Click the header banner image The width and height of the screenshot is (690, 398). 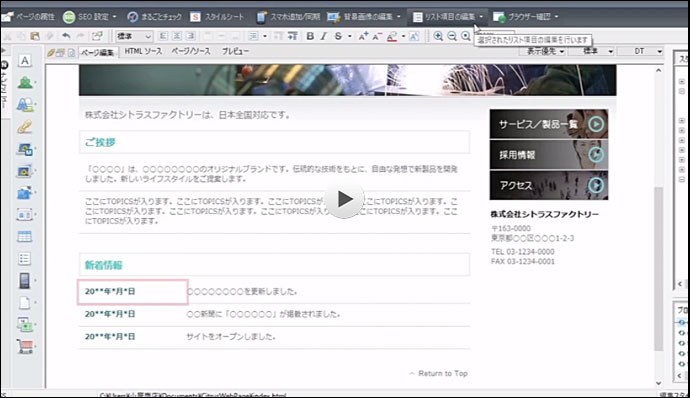click(x=348, y=80)
